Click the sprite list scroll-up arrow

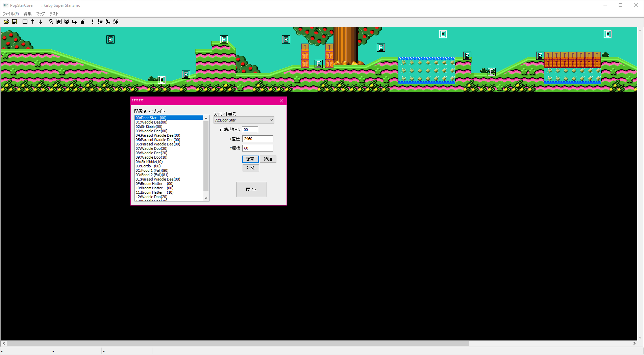[x=206, y=118]
